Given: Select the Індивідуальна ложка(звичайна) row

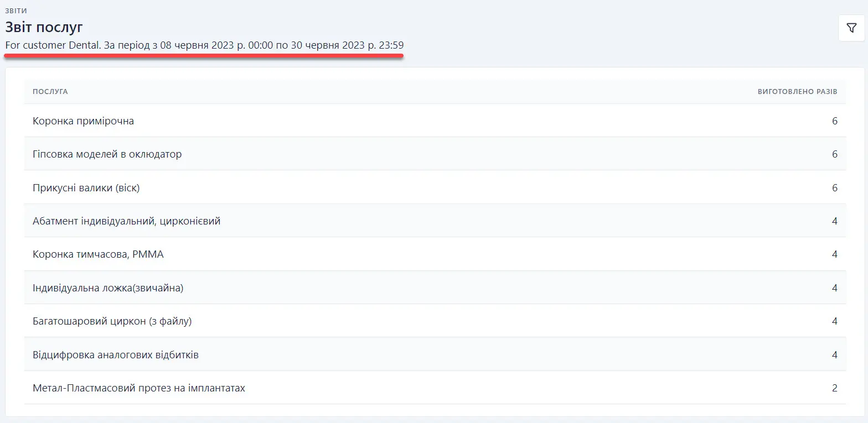Looking at the screenshot, I should coord(435,288).
